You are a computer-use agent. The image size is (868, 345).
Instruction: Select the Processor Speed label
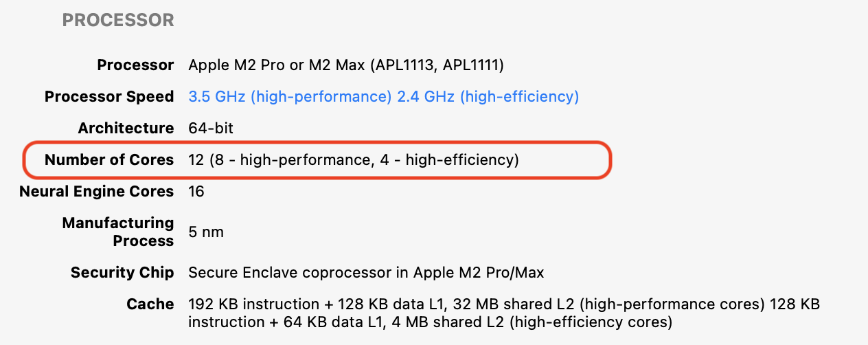tap(109, 97)
